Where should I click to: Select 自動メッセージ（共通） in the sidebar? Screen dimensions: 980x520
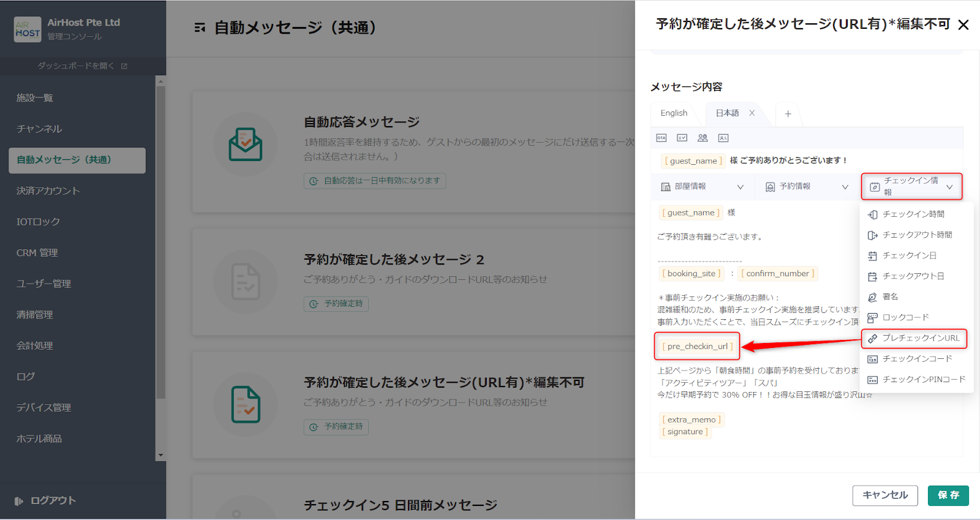77,160
